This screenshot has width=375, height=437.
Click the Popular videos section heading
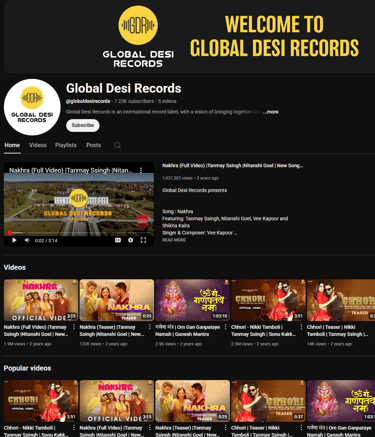pos(27,368)
